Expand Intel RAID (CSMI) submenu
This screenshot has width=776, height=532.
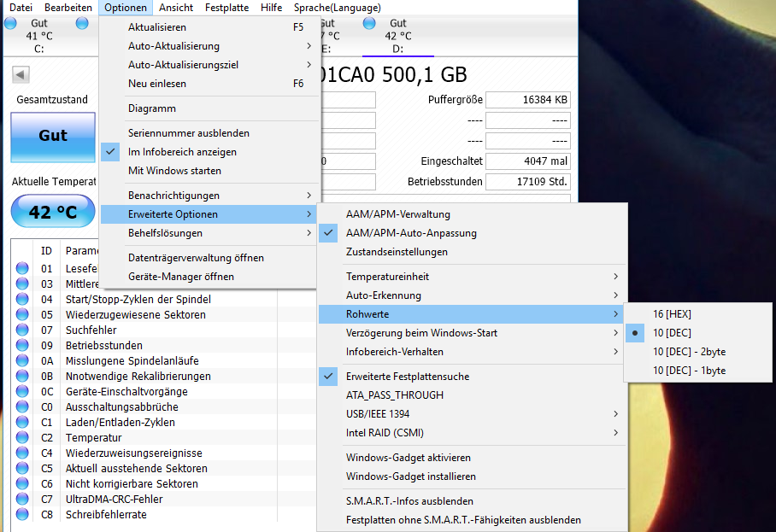(x=472, y=433)
